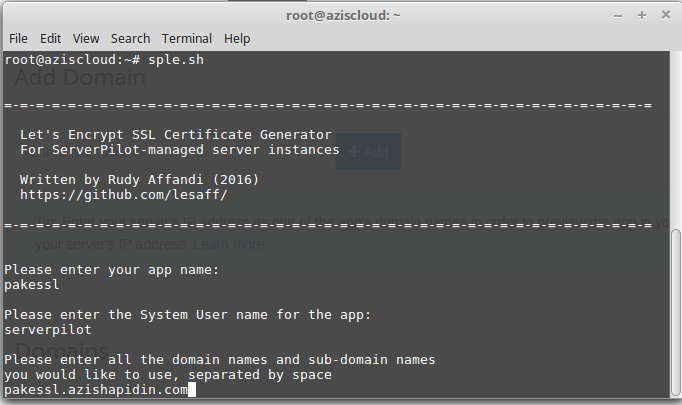Click the serverpilot system user entry

(48, 329)
